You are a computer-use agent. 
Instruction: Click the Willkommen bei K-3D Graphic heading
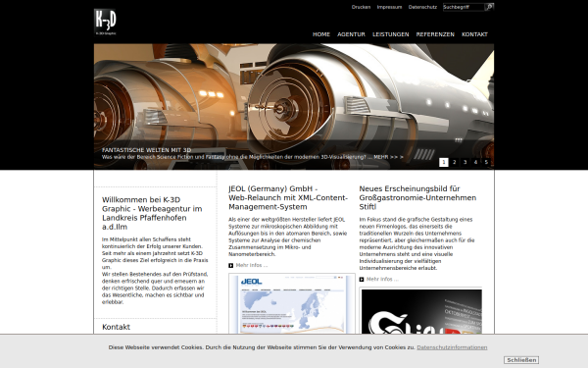point(152,213)
